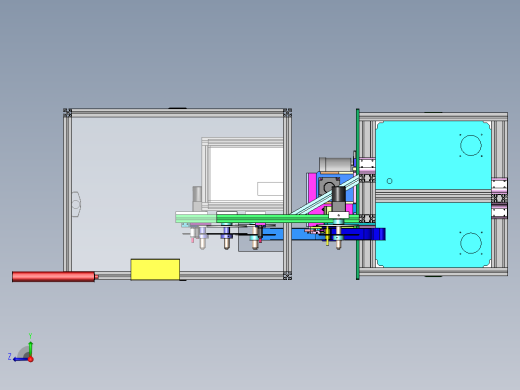520x390 pixels.
Task: Pick the upper cyan panel of the right frame
Action: point(433,155)
